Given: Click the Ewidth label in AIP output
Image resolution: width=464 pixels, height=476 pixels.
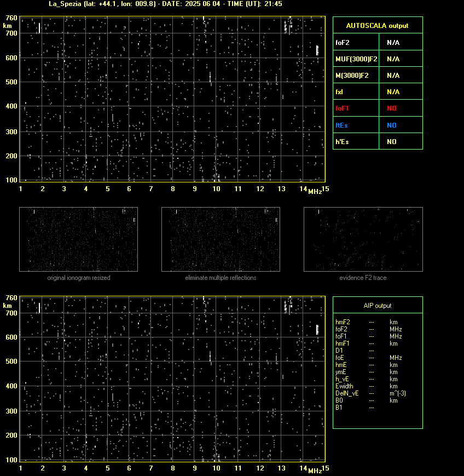Looking at the screenshot, I should 344,386.
